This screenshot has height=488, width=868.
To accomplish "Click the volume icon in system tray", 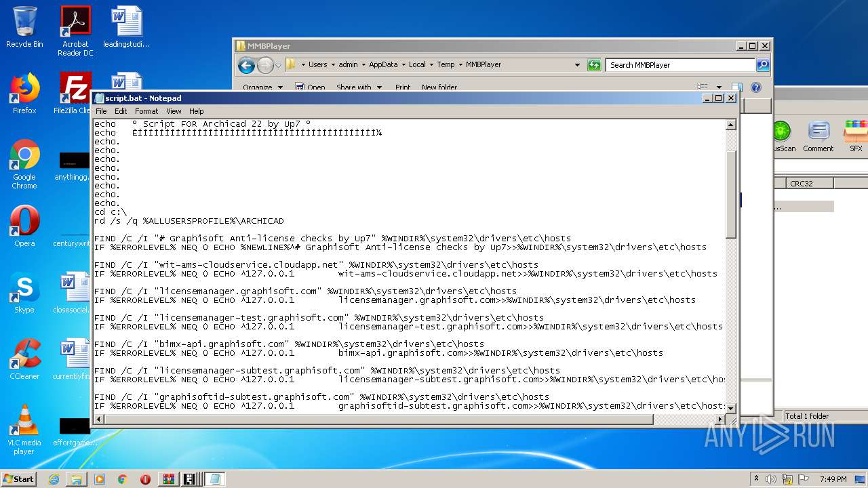I will pos(770,479).
